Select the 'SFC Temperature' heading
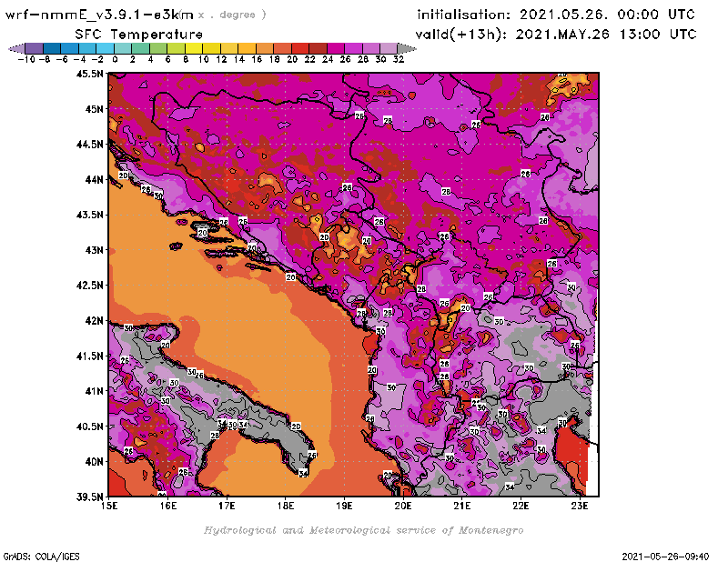 (138, 35)
